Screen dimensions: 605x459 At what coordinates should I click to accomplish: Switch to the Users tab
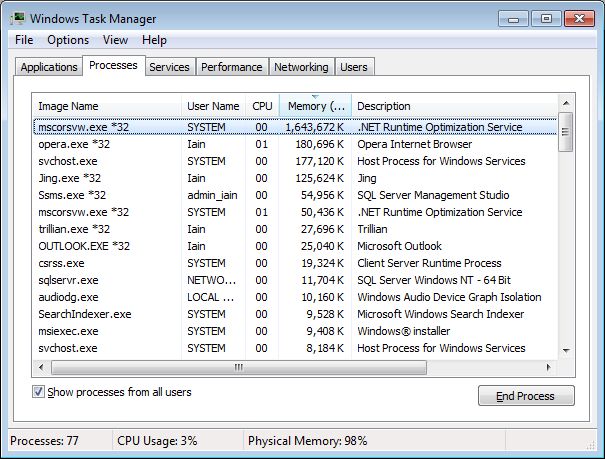coord(354,67)
